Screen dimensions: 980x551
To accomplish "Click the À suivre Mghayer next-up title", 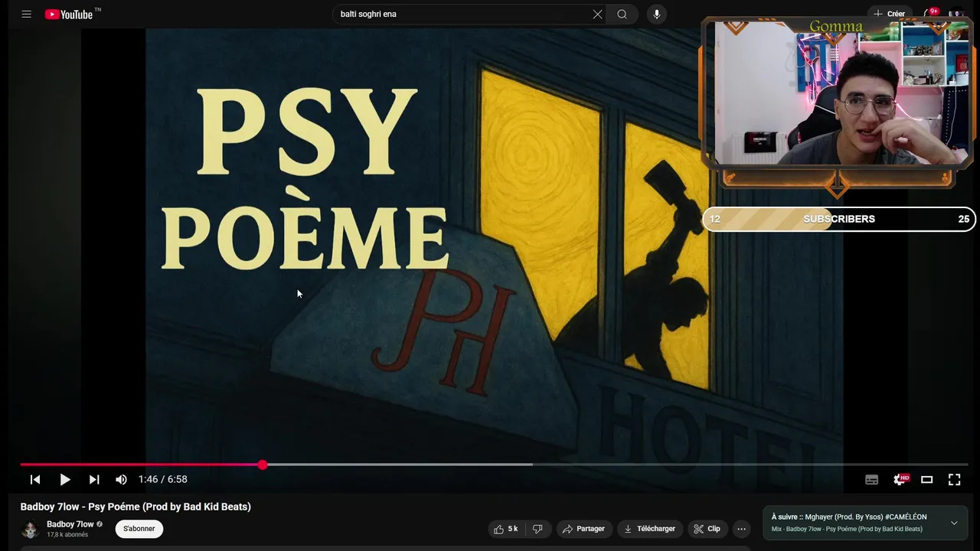I will (x=849, y=517).
